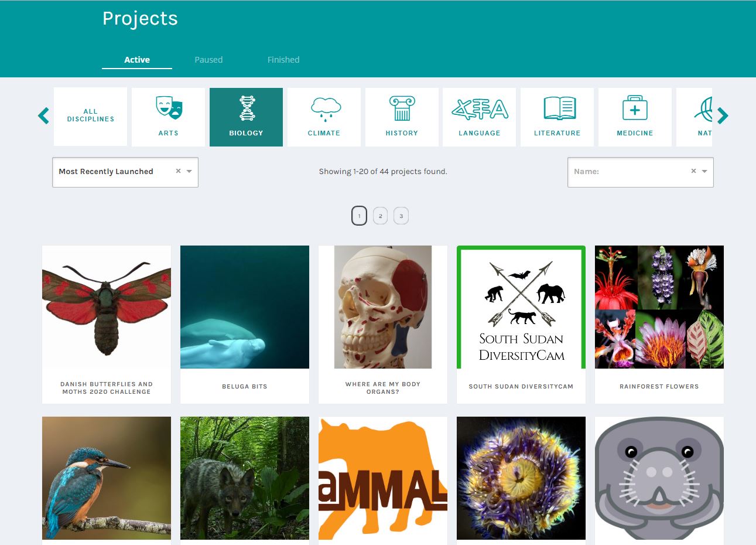Switch to the Paused projects tab
Image resolution: width=756 pixels, height=545 pixels.
pyautogui.click(x=208, y=60)
